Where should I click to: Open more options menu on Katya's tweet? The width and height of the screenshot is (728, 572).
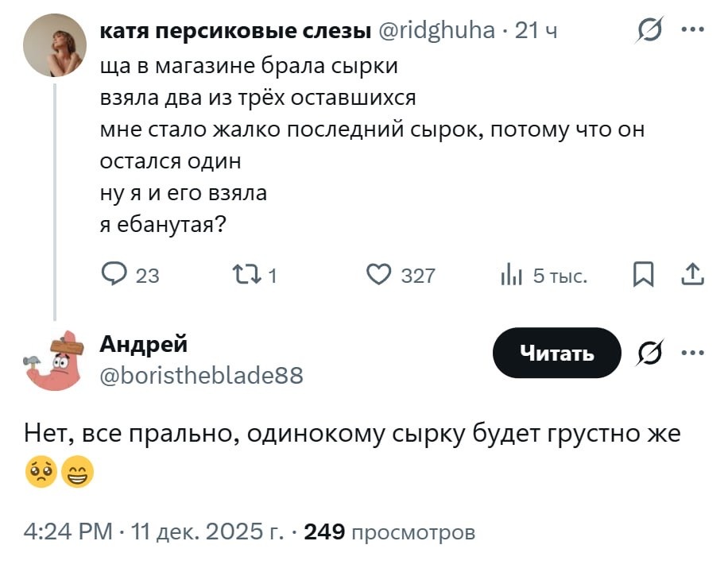(692, 31)
